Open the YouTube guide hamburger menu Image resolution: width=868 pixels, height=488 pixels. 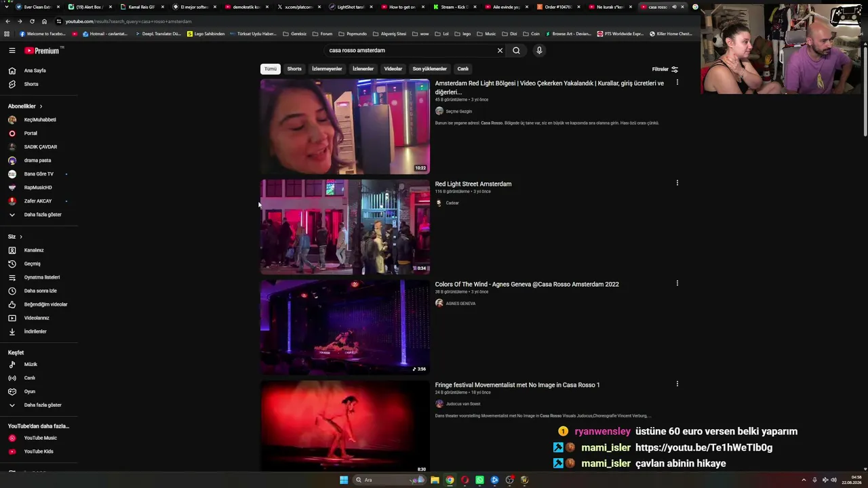coord(12,50)
